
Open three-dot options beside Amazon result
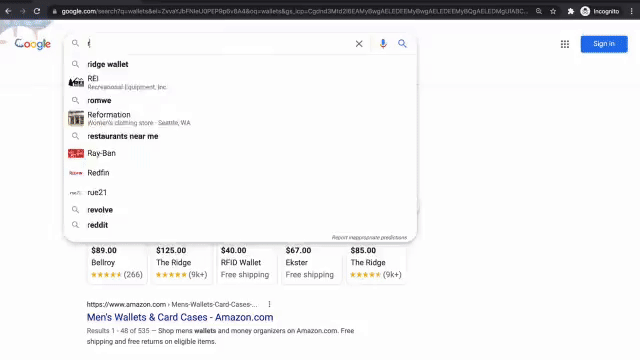[269, 304]
